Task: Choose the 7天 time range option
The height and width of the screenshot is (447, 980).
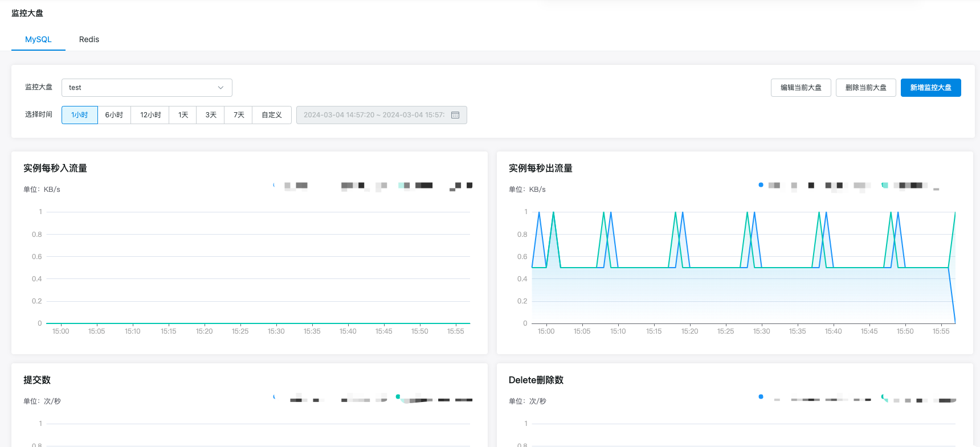Action: 239,115
